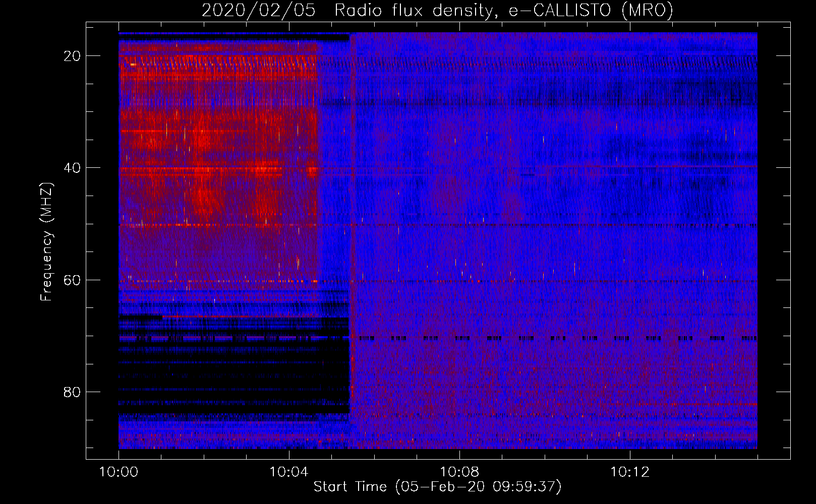
Task: Click the 20 MHz frequency tick label
Action: click(72, 55)
